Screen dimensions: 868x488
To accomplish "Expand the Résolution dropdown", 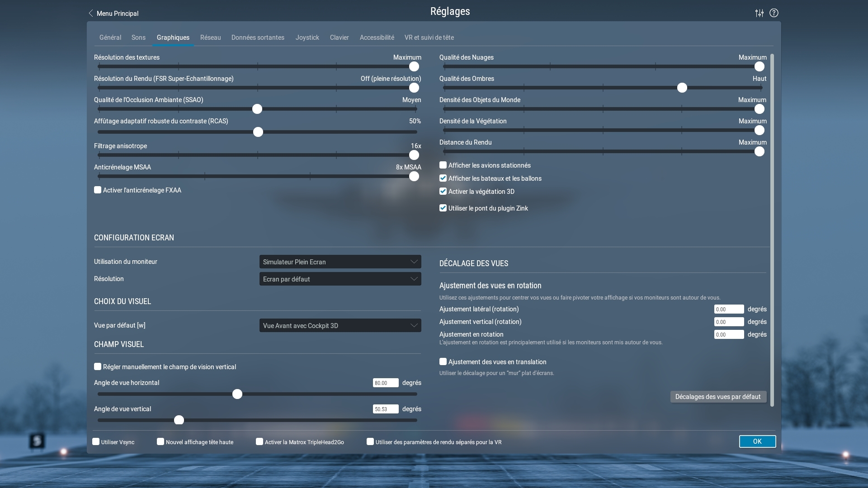I will click(340, 279).
